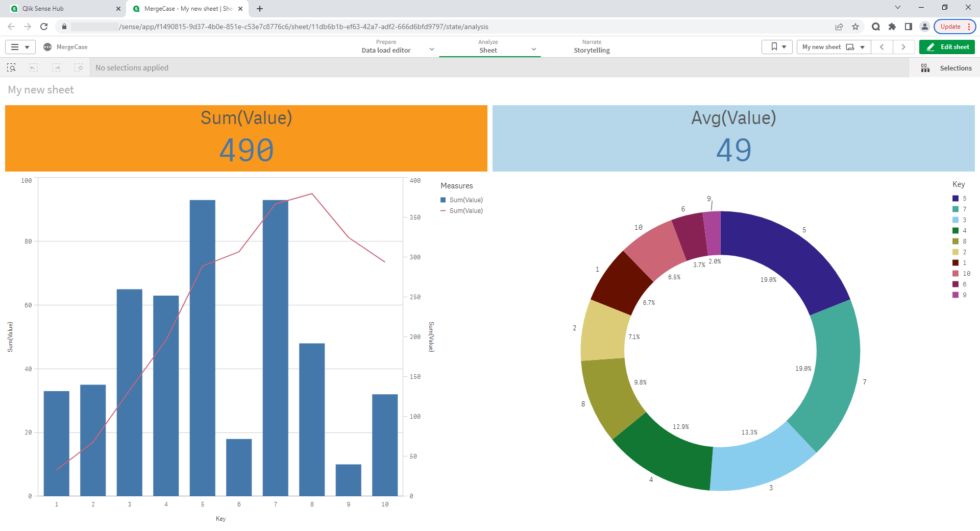Viewport: 980px width, 531px height.
Task: Click the orange Sum(Value) KPI tile
Action: point(246,138)
